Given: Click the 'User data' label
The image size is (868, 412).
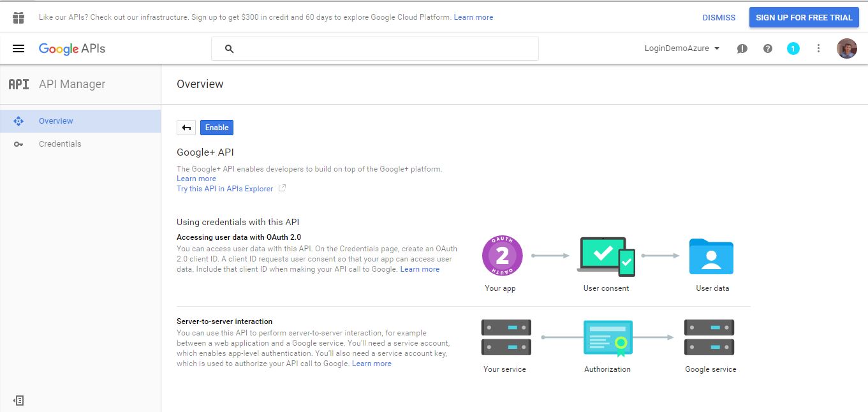Looking at the screenshot, I should pyautogui.click(x=712, y=288).
